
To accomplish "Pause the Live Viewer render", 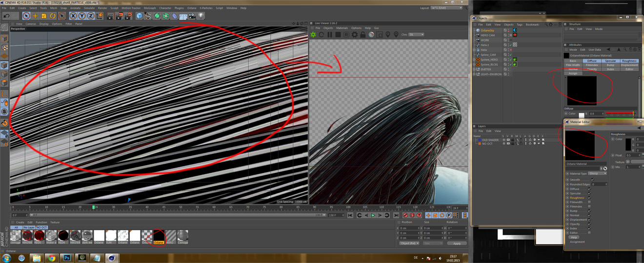I will pyautogui.click(x=330, y=35).
